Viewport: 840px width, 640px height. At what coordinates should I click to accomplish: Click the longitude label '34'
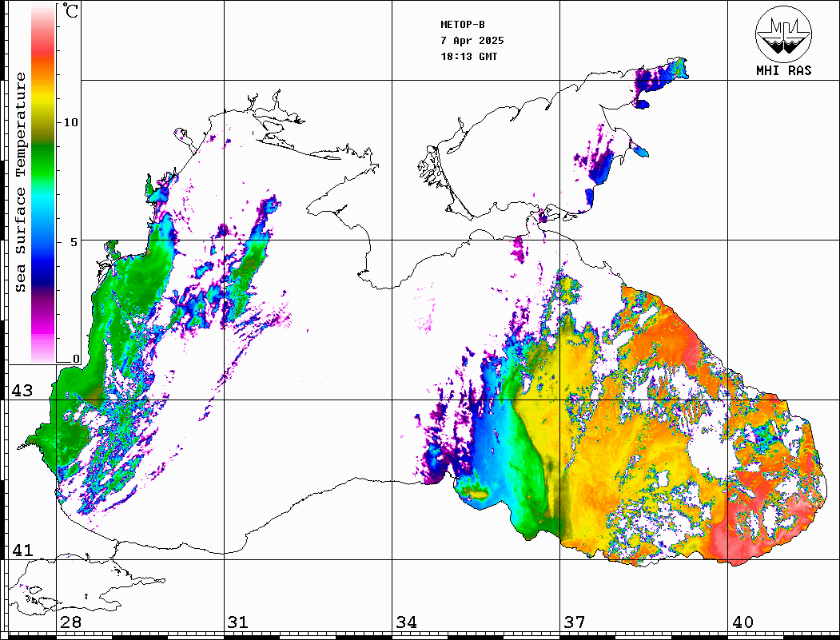click(406, 622)
